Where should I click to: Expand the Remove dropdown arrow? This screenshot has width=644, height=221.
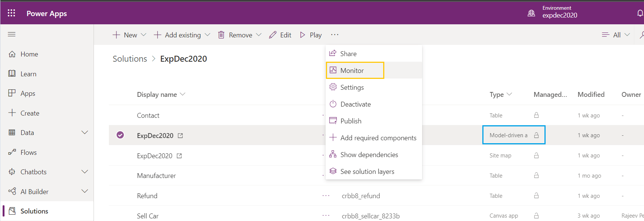(259, 35)
